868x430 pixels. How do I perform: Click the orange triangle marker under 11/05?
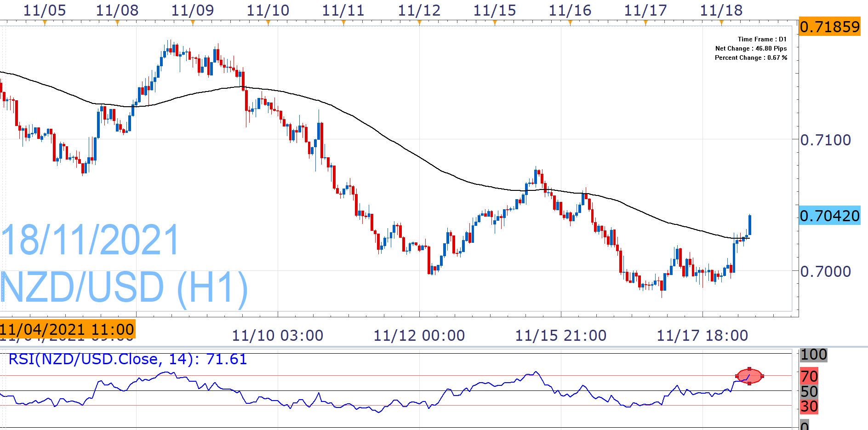45,22
